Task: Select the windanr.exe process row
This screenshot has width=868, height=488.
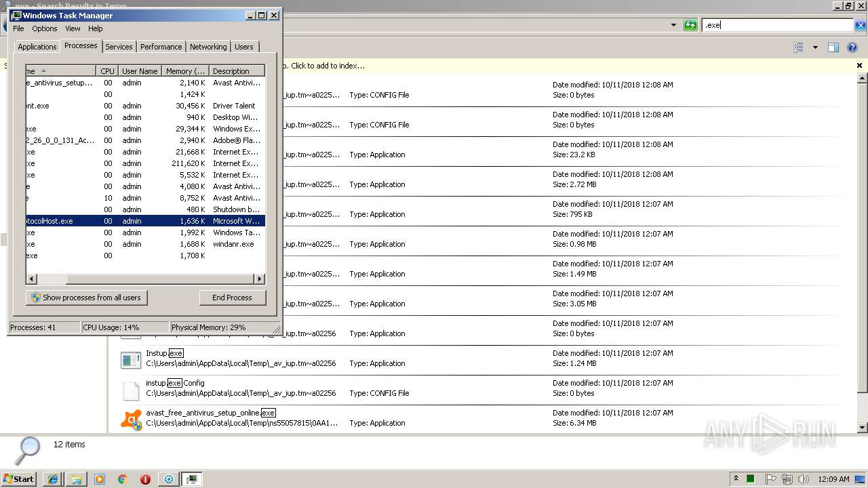Action: click(x=145, y=244)
